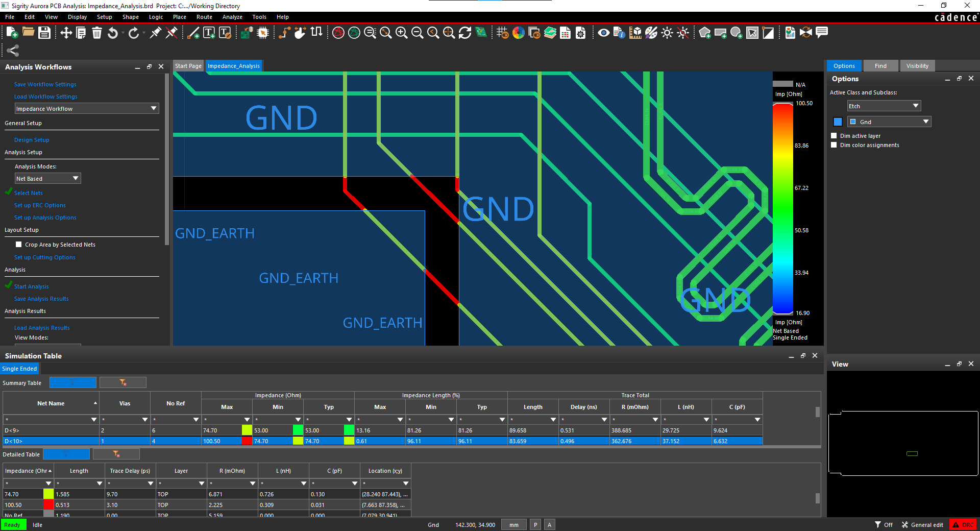This screenshot has height=531, width=980.
Task: Expand the Net Based analysis mode dropdown
Action: click(48, 178)
